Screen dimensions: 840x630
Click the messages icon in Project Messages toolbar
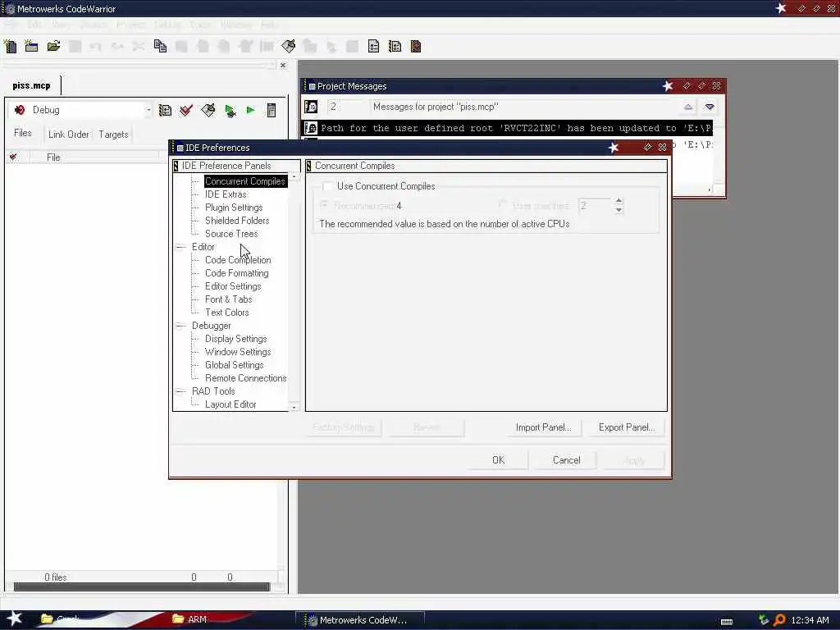pos(311,107)
